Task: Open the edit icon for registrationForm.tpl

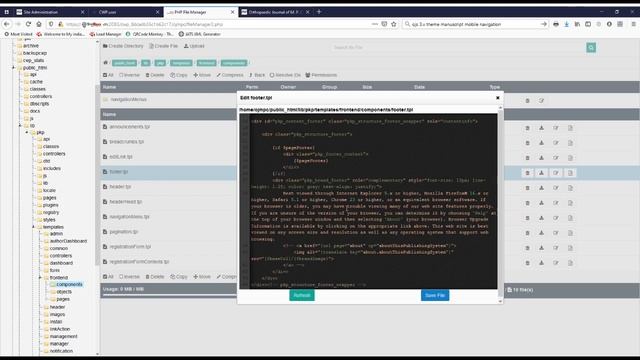Action: click(x=556, y=248)
